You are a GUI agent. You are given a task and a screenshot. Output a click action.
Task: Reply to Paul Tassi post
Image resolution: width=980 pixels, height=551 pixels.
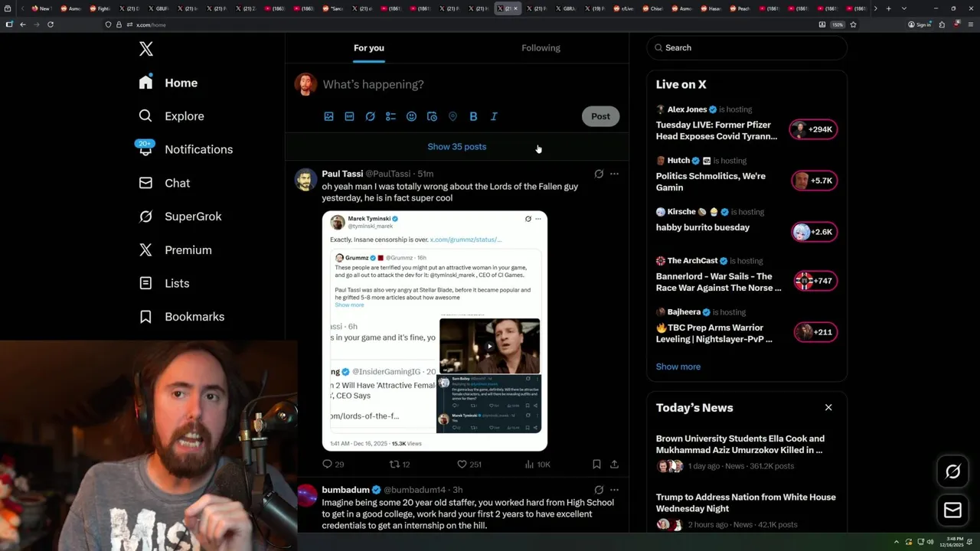(333, 464)
